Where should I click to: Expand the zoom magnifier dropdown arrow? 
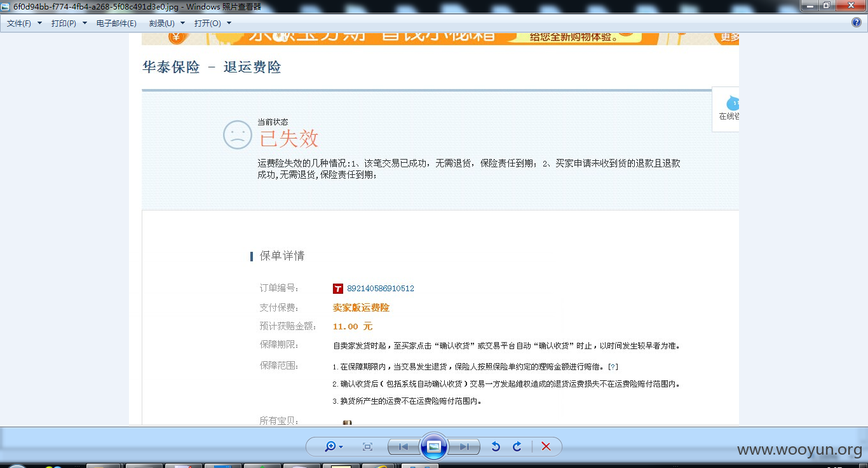coord(341,447)
